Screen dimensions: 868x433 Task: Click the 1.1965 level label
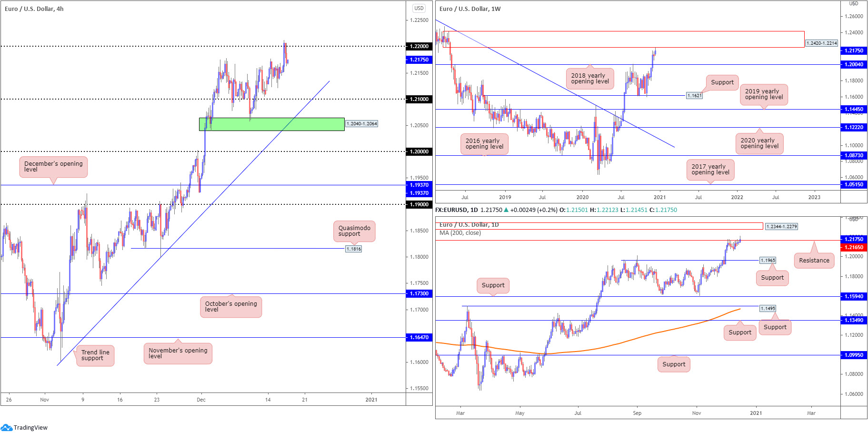[768, 261]
